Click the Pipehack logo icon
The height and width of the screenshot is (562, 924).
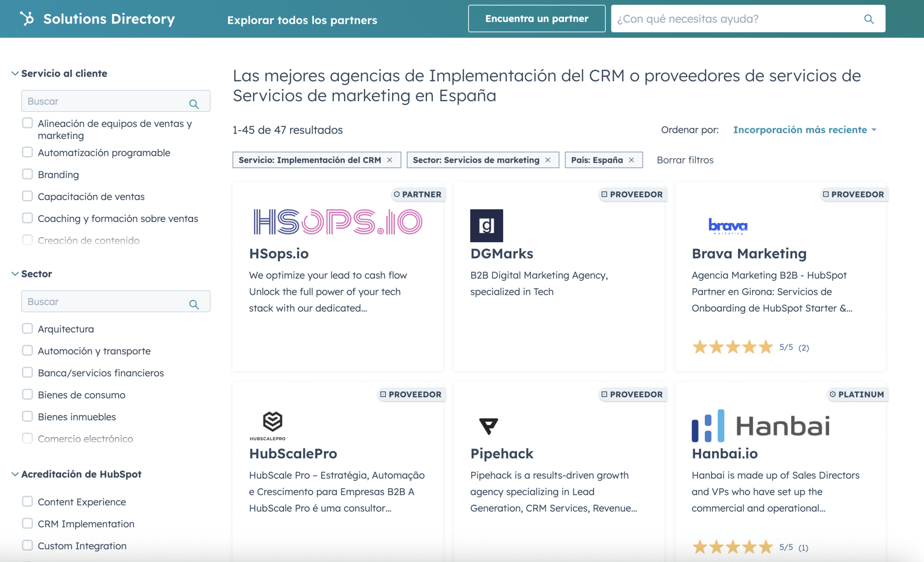tap(488, 426)
